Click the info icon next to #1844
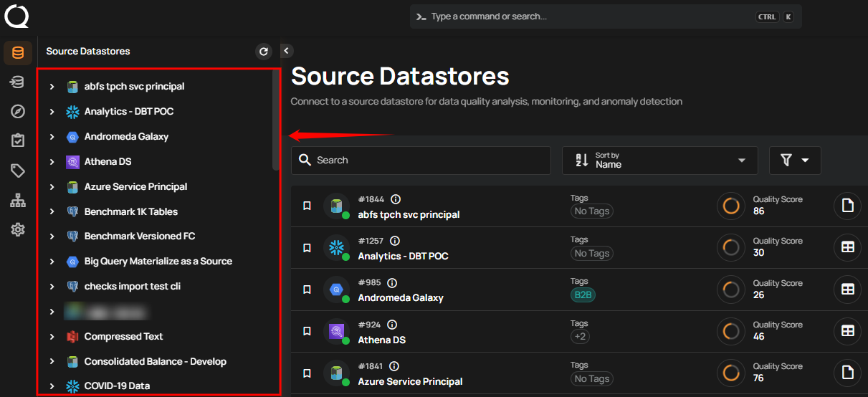Screen dimensions: 868x397 point(395,200)
